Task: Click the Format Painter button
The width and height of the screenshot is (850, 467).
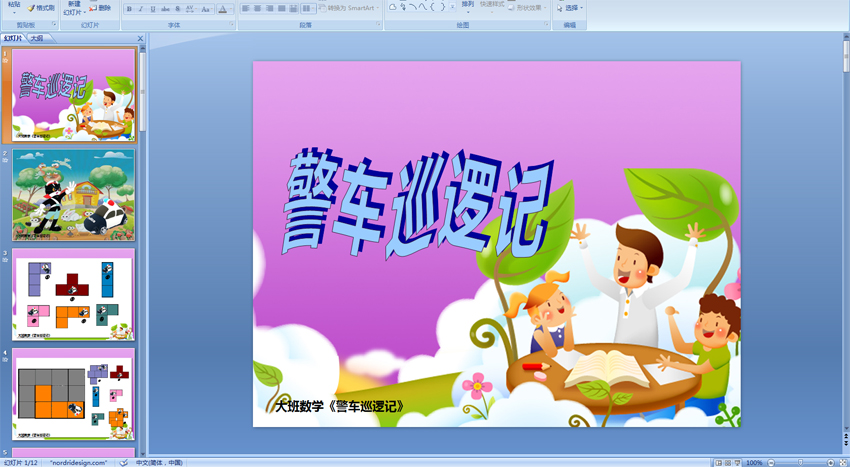Action: point(42,8)
